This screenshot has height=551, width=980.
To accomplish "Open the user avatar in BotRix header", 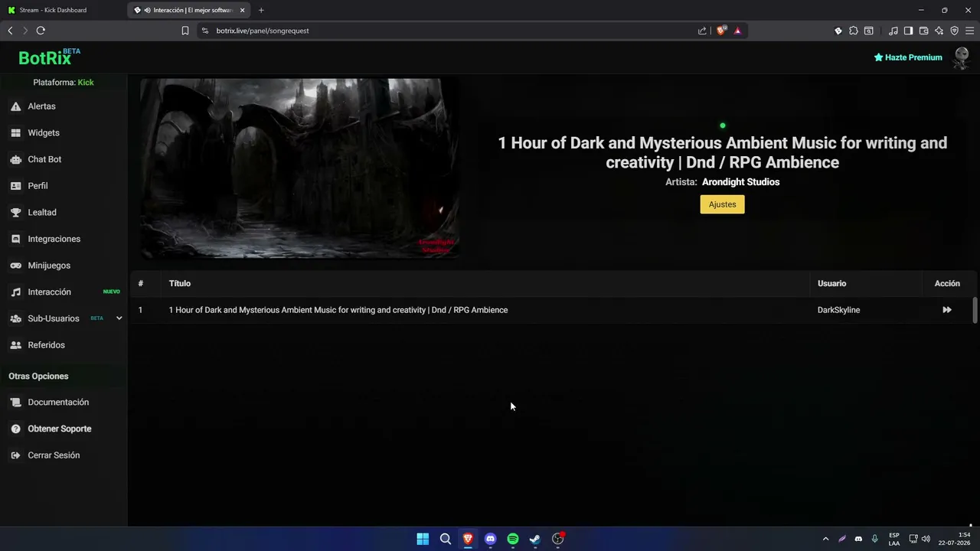I will [x=961, y=57].
